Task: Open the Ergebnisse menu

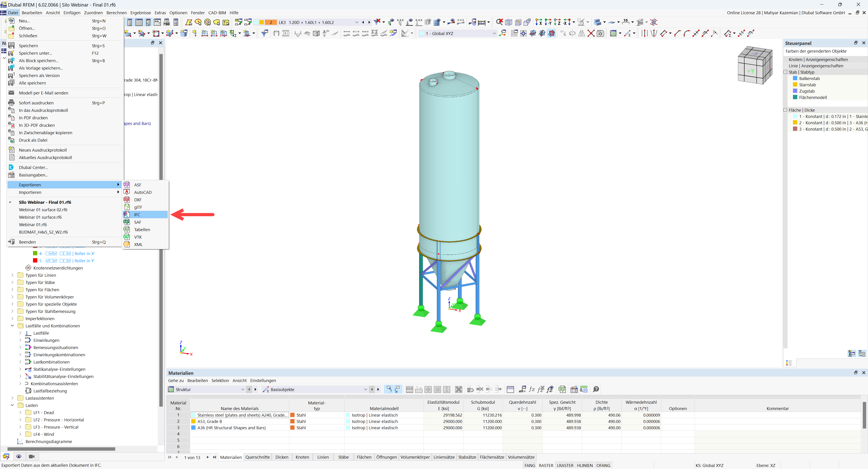Action: point(141,12)
